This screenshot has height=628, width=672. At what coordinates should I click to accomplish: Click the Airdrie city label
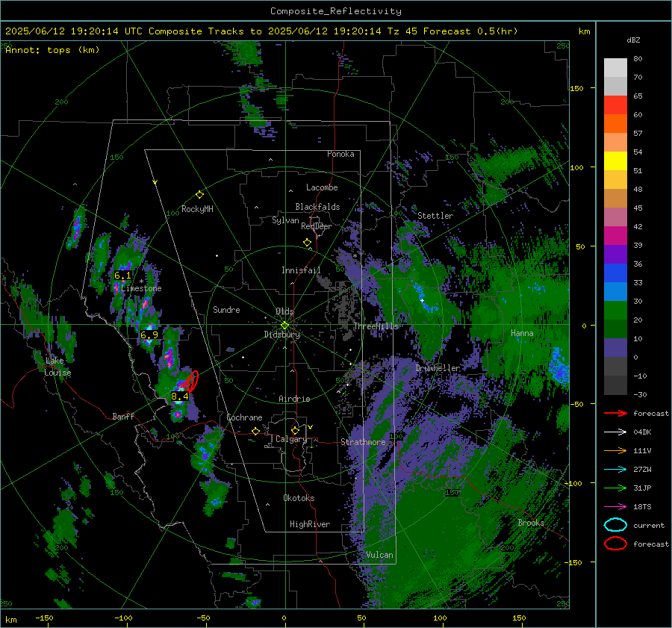point(294,399)
